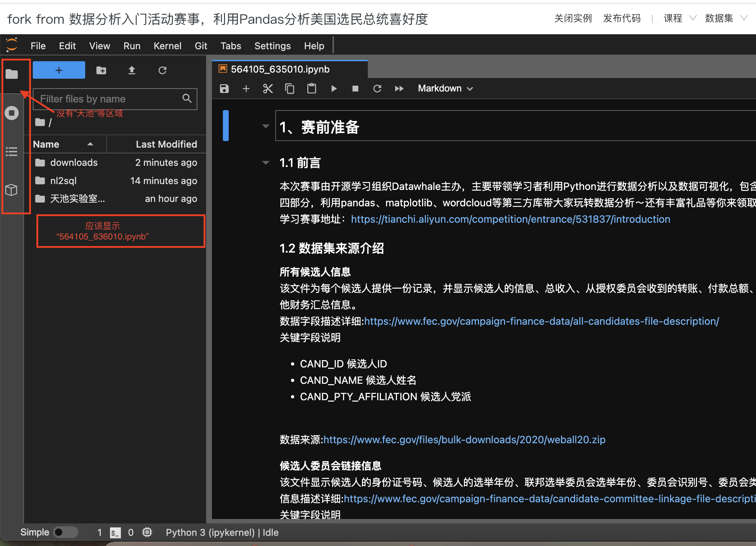Open the Extension Manager cube icon
Screen dimensions: 756x546
(12, 190)
